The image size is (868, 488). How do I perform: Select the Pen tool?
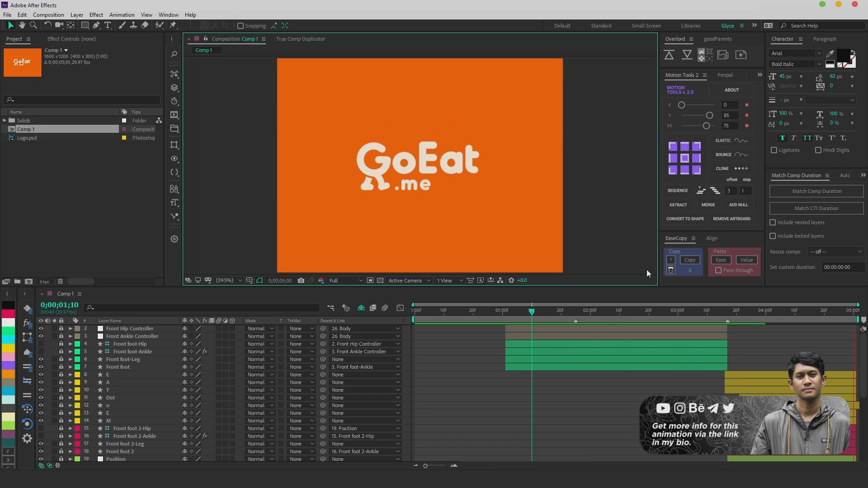(x=96, y=25)
